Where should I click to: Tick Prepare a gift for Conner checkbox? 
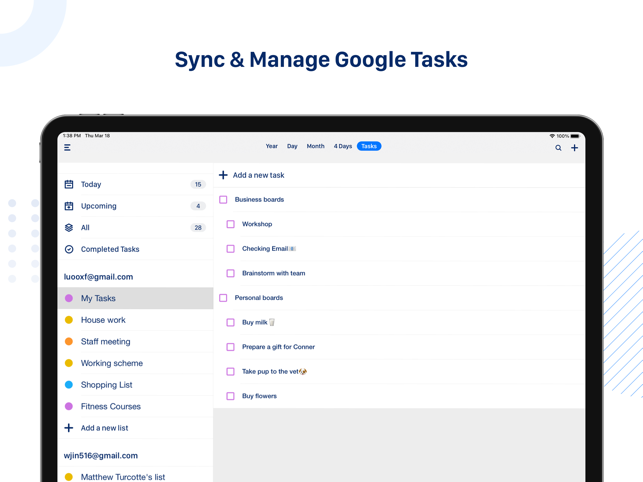(230, 347)
